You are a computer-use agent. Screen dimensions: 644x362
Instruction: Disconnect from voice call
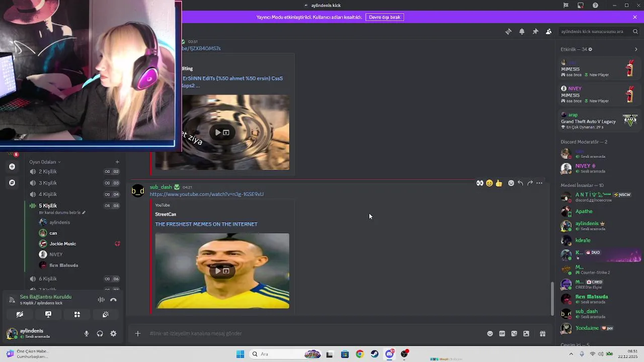(x=113, y=300)
